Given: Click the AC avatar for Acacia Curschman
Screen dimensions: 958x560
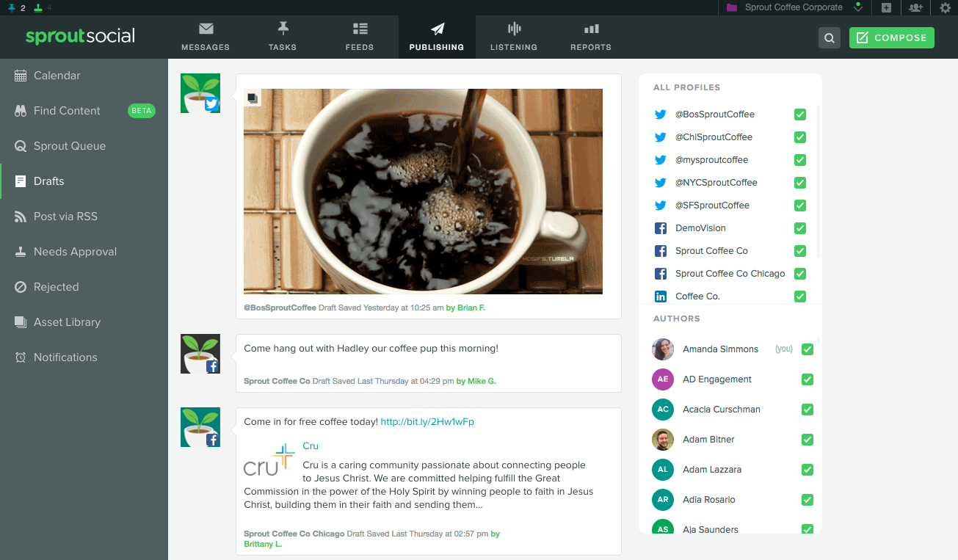Looking at the screenshot, I should pyautogui.click(x=663, y=410).
